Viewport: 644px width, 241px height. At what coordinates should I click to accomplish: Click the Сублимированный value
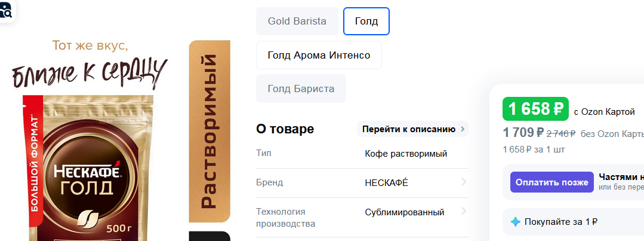[404, 212]
